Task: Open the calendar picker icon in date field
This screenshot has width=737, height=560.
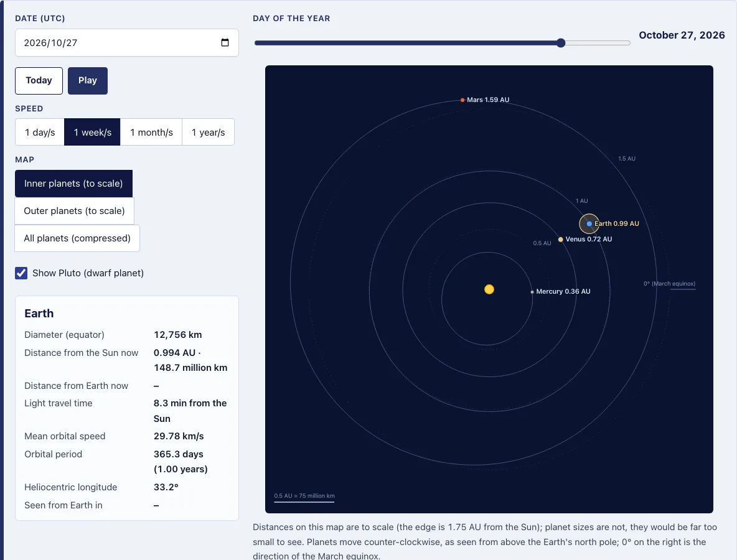Action: click(225, 43)
